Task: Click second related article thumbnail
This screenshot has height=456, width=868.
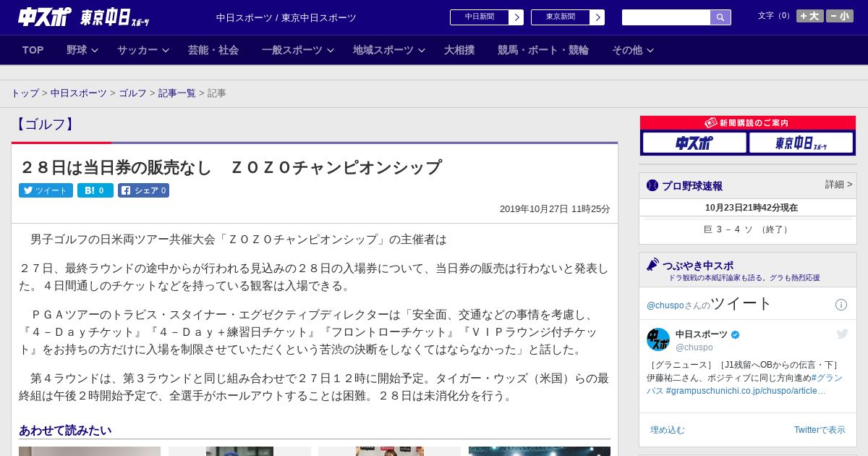Action: [x=239, y=451]
